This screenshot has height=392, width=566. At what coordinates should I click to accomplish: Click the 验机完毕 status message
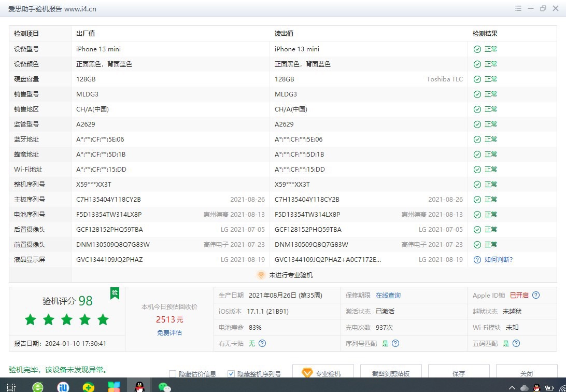58,370
